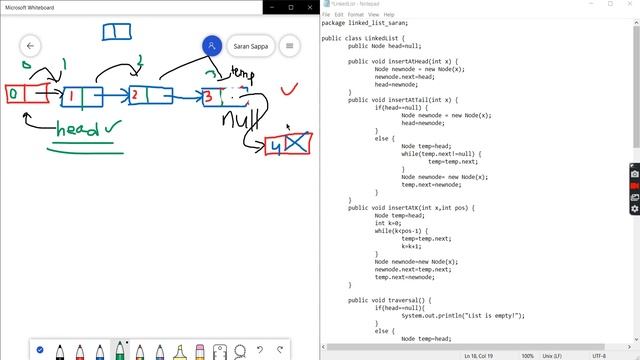Open the View menu in Notepad

[373, 14]
